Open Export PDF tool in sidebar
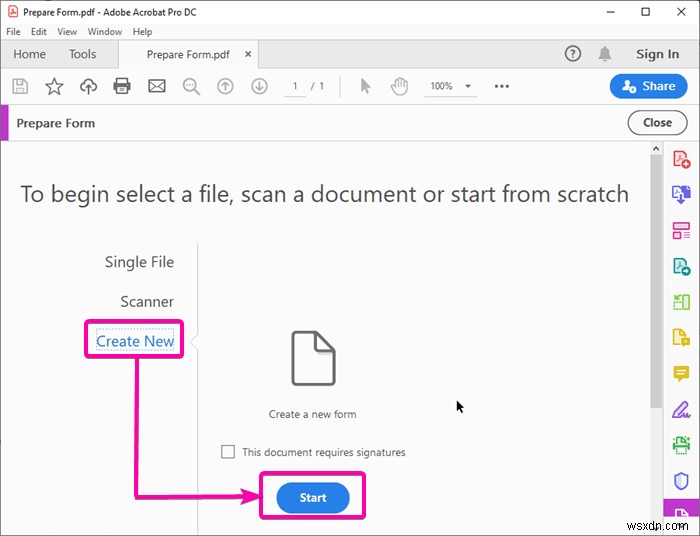 pos(681,266)
